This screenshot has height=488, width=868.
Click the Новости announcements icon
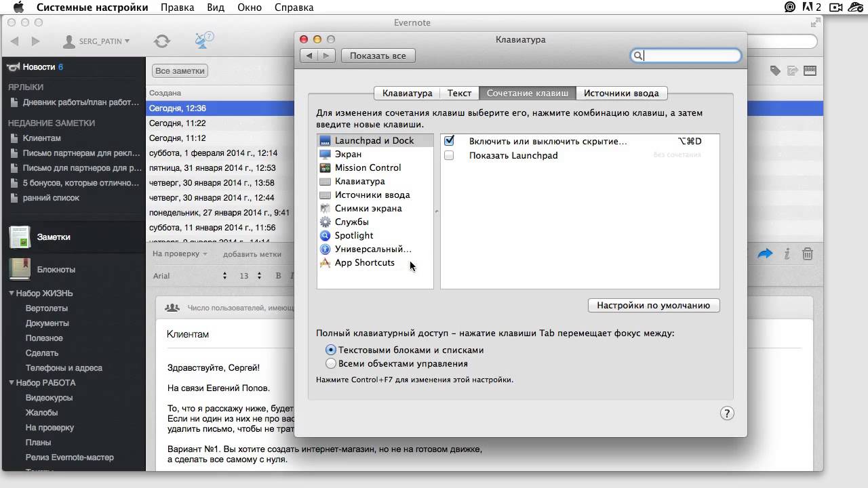pos(13,67)
